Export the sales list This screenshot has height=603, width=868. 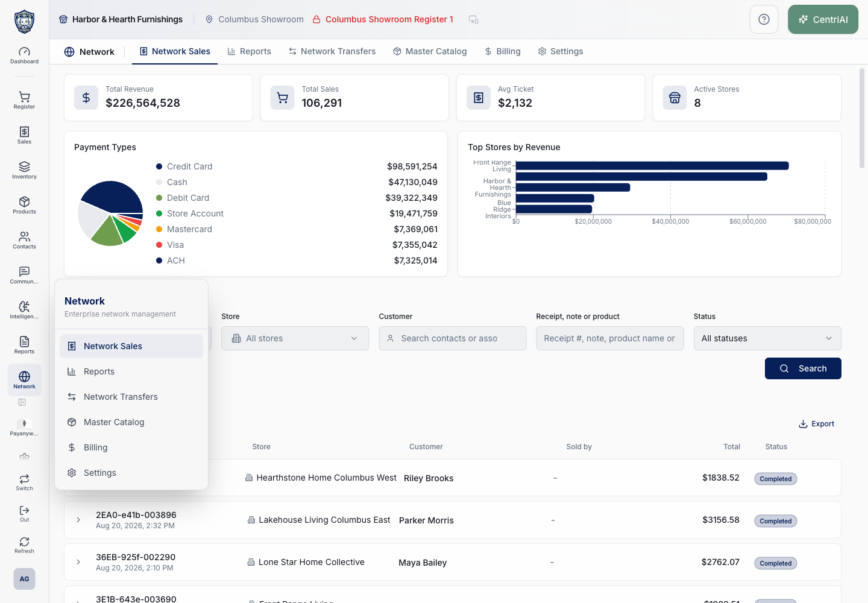click(817, 424)
